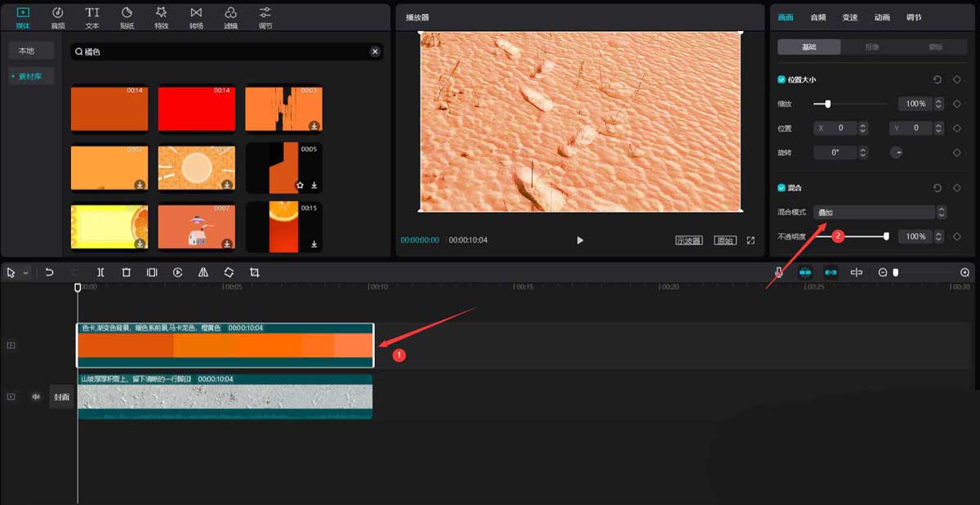
Task: Click the 素材库 material library button
Action: click(31, 76)
